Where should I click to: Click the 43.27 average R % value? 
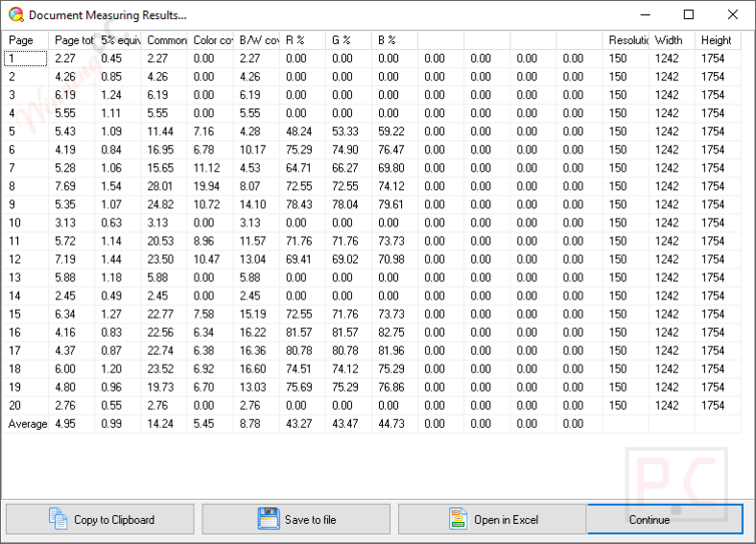[x=298, y=424]
